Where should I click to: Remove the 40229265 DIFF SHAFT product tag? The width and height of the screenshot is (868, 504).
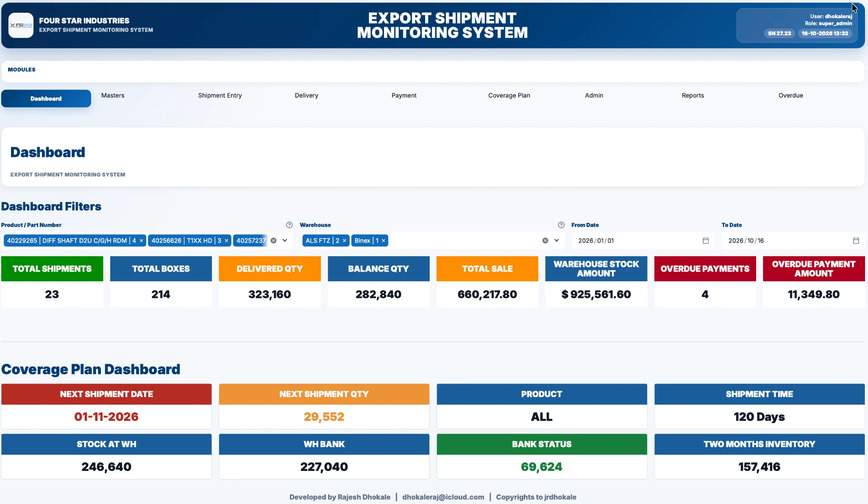142,241
